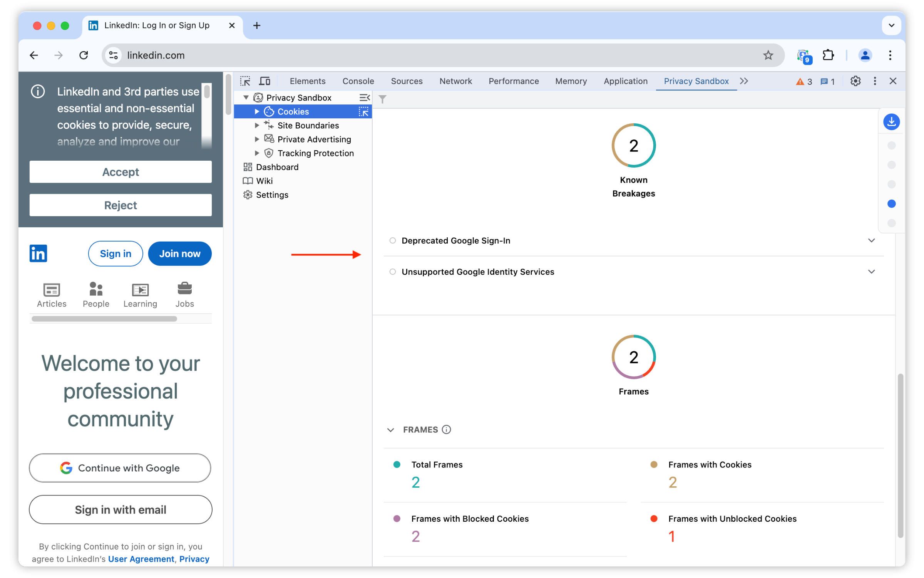Viewport: 924px width, 578px height.
Task: Open the User Agreement link
Action: click(141, 559)
